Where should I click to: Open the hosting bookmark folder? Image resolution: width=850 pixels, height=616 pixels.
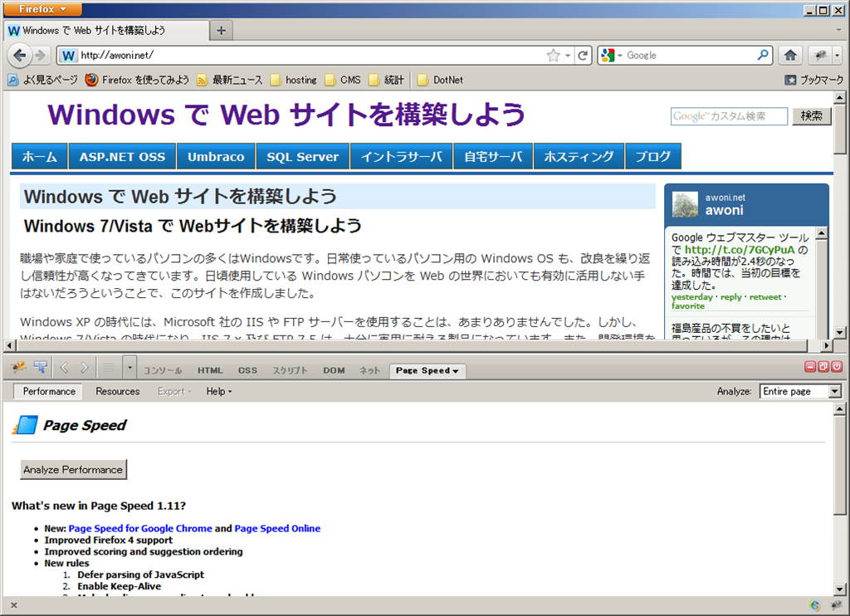tap(293, 80)
